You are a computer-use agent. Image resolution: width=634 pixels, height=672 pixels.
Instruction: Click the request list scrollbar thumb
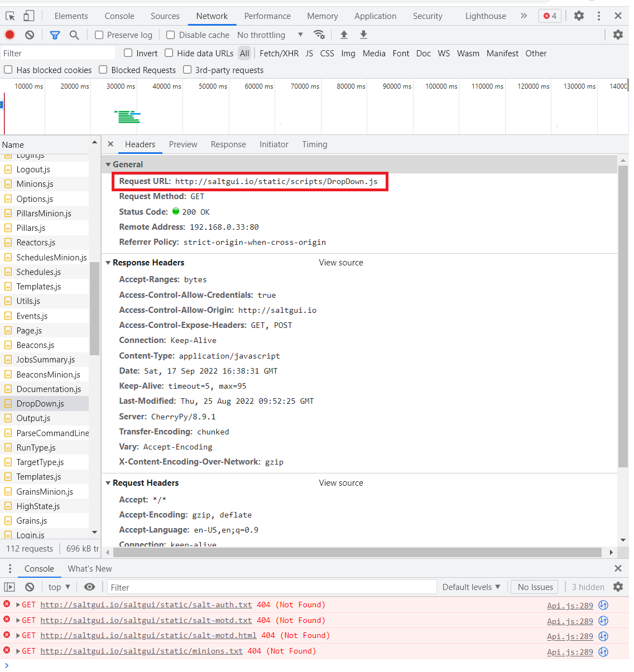coord(94,308)
